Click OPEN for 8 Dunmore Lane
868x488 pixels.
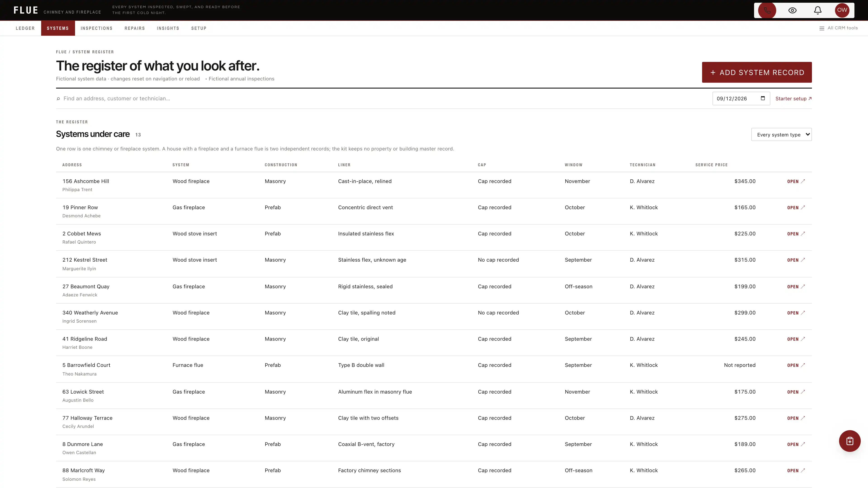[796, 445]
